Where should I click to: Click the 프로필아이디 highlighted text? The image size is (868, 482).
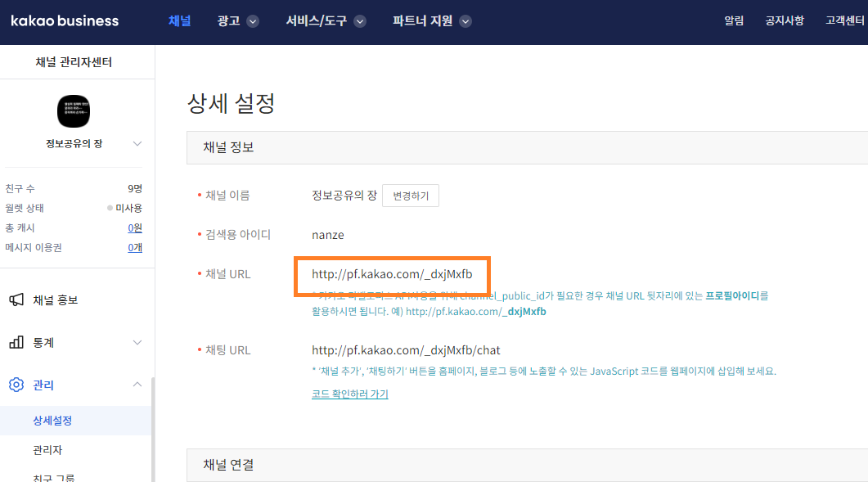pos(732,296)
